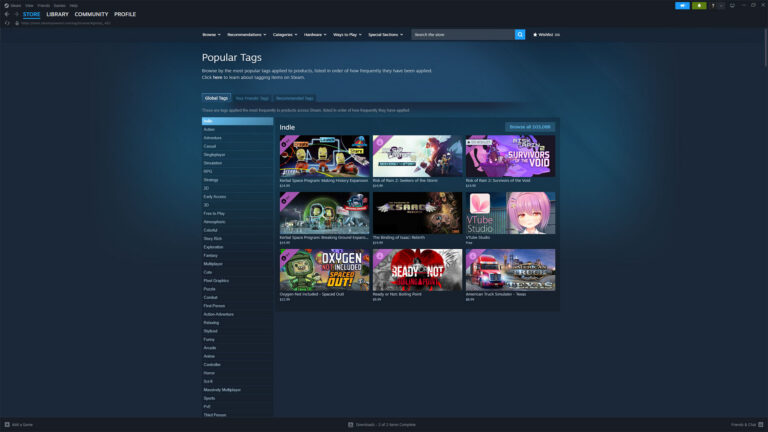Select the Singleplayer tag
Screen dimensions: 768x432
(x=237, y=154)
